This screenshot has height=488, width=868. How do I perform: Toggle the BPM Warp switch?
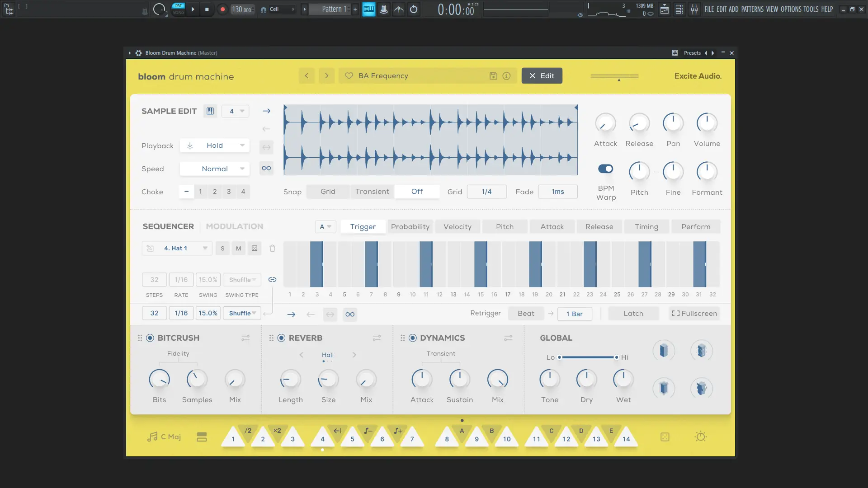click(605, 169)
